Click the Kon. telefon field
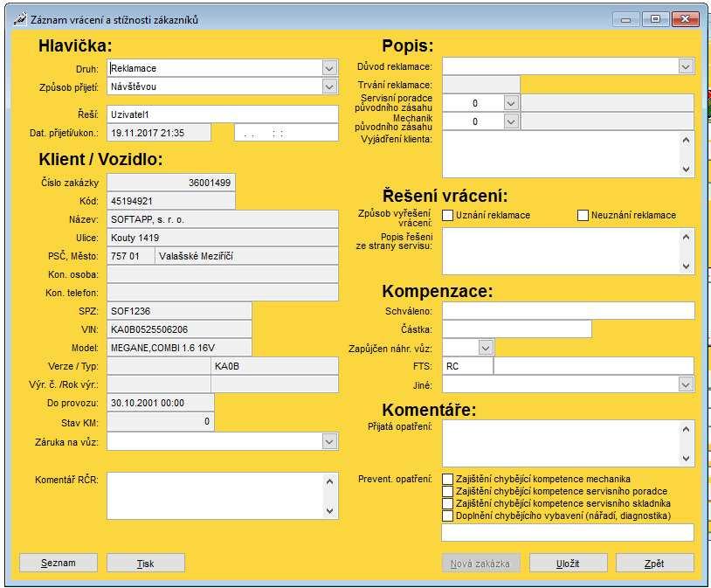The image size is (711, 588). click(x=223, y=293)
